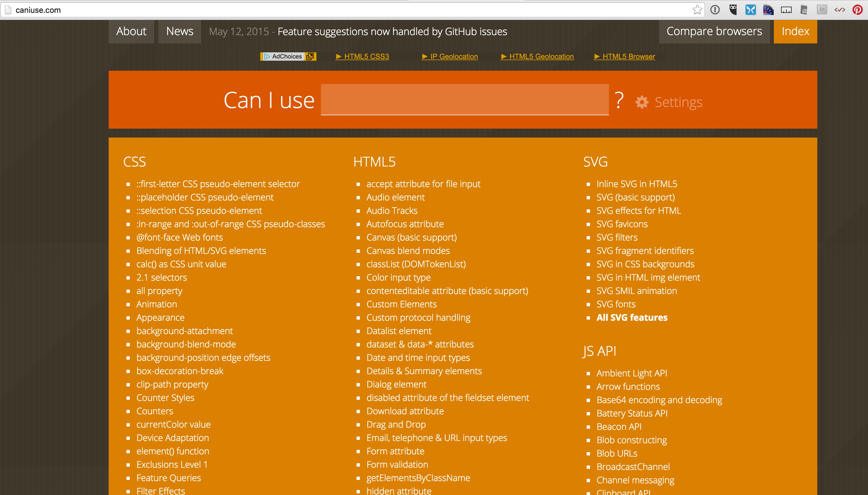The height and width of the screenshot is (495, 868).
Task: Open Canvas blend modes feature
Action: (x=408, y=251)
